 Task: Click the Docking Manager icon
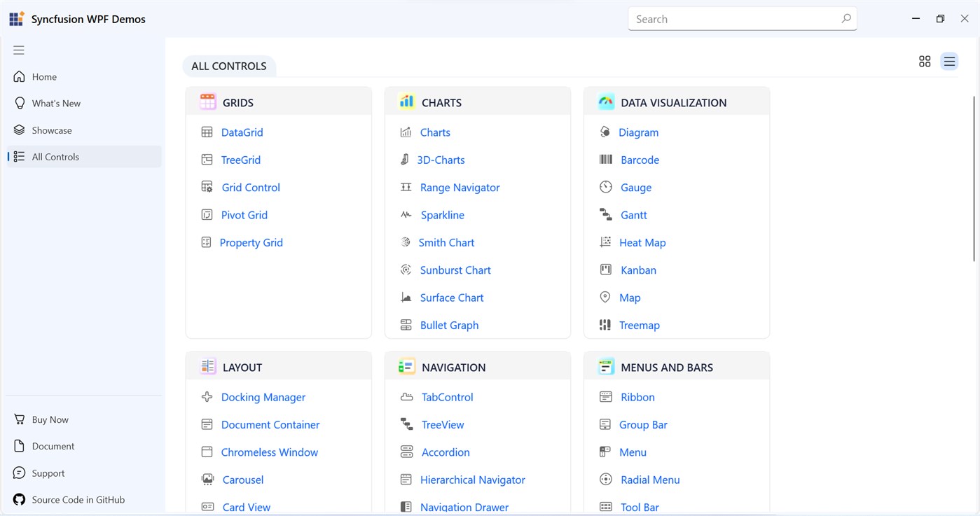(207, 397)
